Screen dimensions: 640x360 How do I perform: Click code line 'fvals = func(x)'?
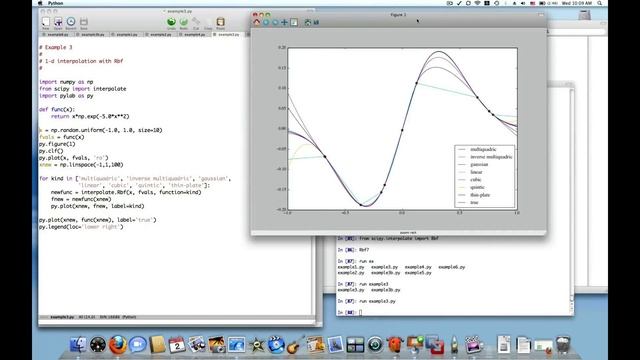62,137
